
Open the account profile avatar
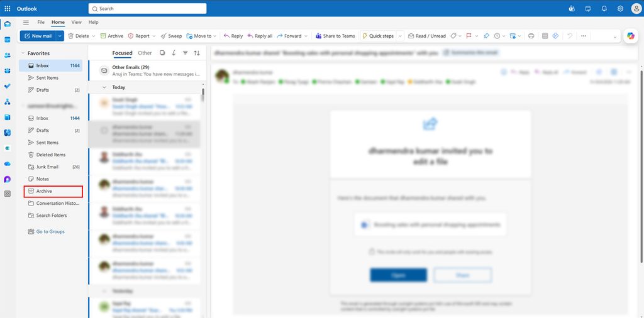(x=636, y=8)
